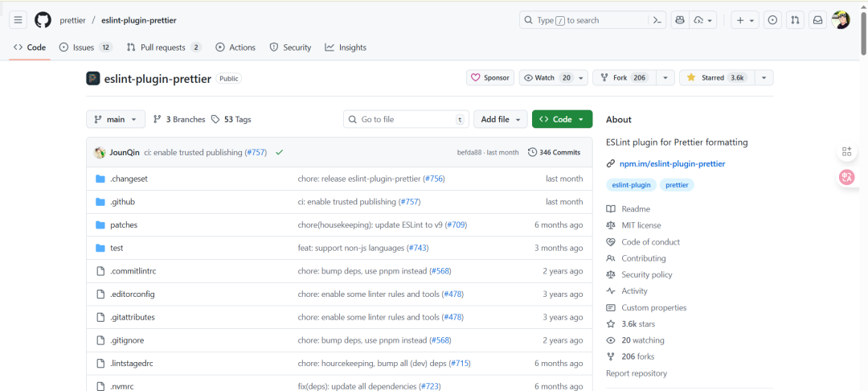
Task: Open the Watch notifications dropdown
Action: (555, 78)
